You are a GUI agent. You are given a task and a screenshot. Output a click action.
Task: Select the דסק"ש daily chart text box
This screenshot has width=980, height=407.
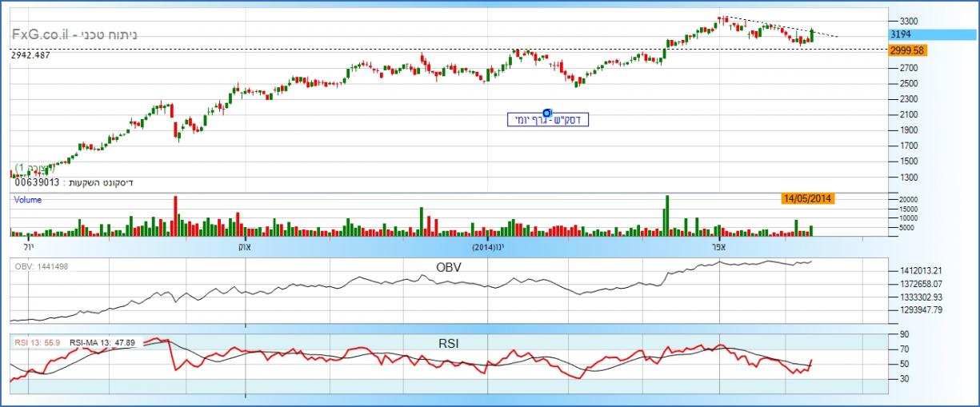point(547,121)
